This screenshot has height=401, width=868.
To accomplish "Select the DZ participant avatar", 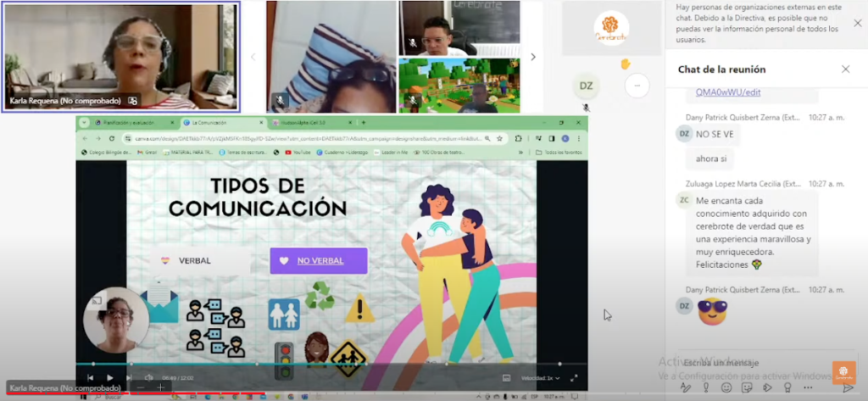I will point(587,86).
